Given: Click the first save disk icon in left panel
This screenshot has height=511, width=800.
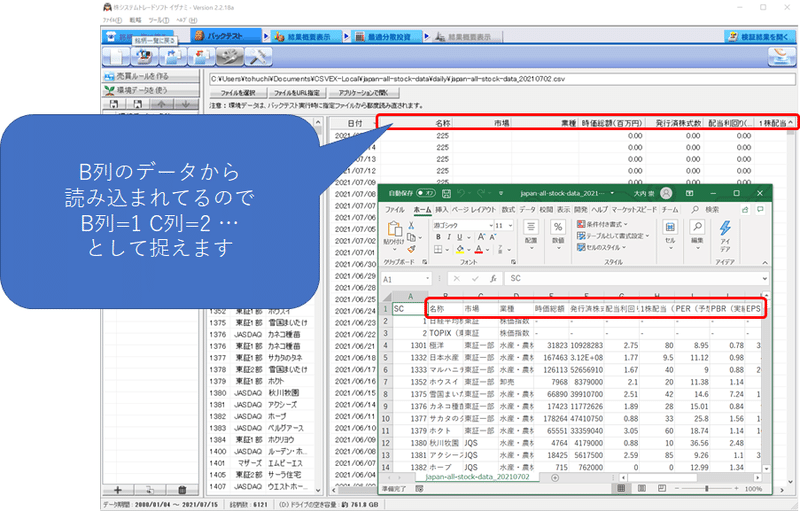Looking at the screenshot, I should [x=114, y=104].
